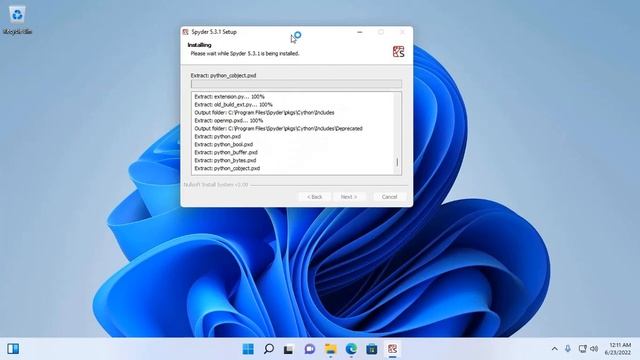Open the volume tray icon
The height and width of the screenshot is (360, 640).
click(594, 349)
